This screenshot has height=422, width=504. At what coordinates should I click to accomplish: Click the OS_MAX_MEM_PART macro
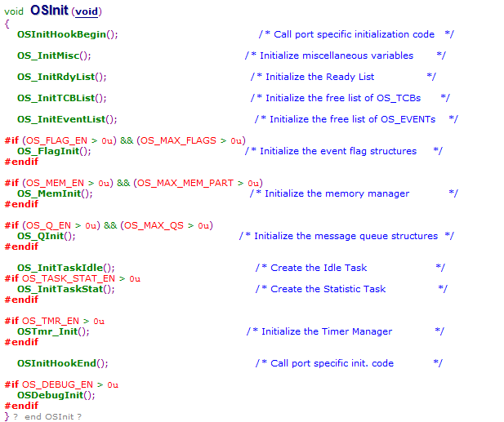click(x=185, y=183)
